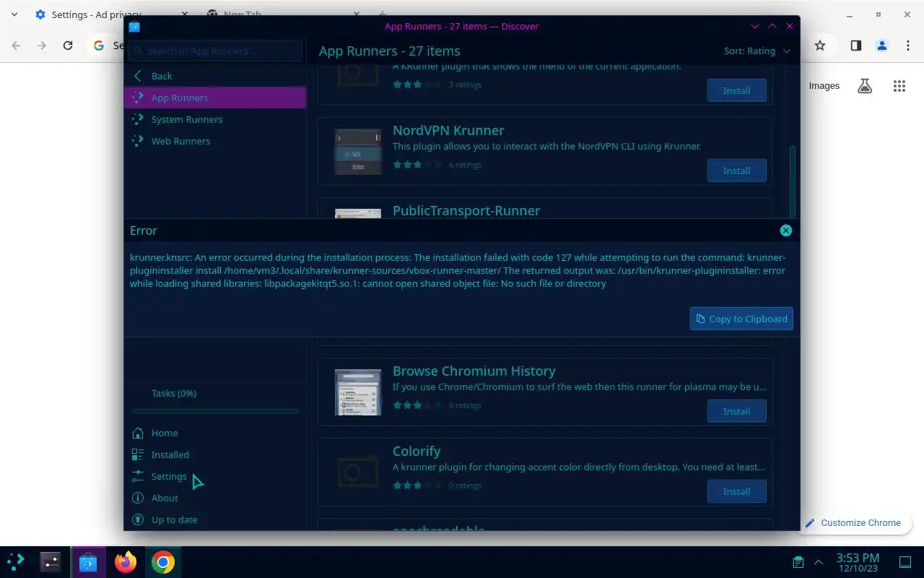The width and height of the screenshot is (924, 578).
Task: Bookmark this page with the star icon
Action: pos(820,46)
